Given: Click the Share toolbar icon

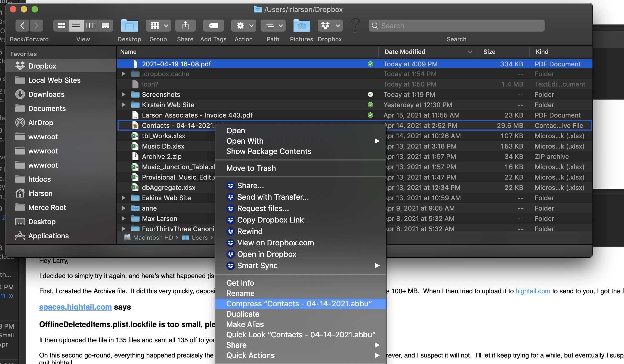Looking at the screenshot, I should [x=185, y=26].
